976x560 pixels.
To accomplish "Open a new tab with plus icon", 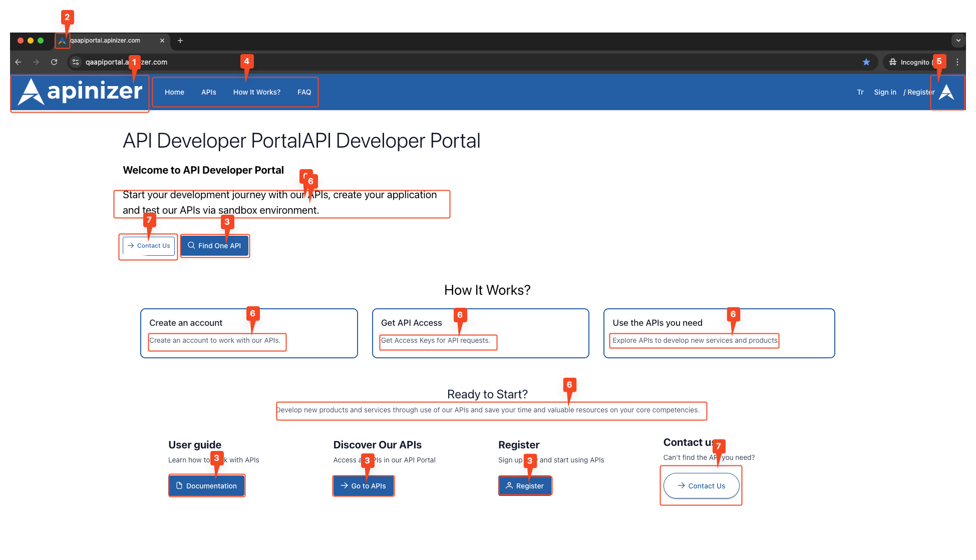I will click(180, 41).
